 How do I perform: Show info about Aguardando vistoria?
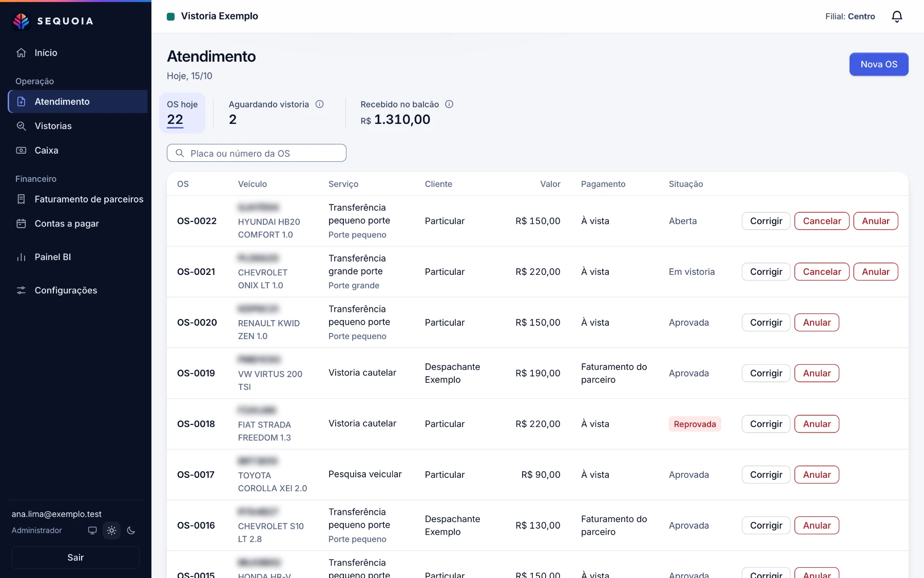tap(319, 104)
